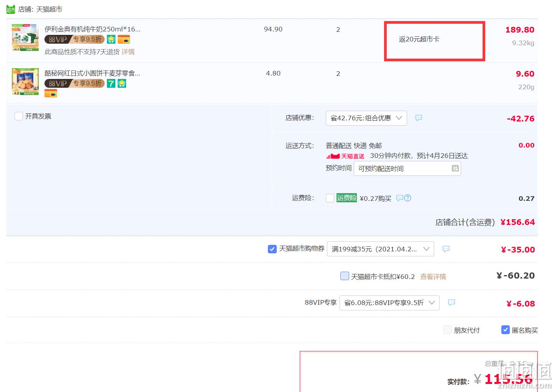Expand the 88VIP专享 9.5折 dropdown
Image resolution: width=555 pixels, height=392 pixels.
(389, 303)
